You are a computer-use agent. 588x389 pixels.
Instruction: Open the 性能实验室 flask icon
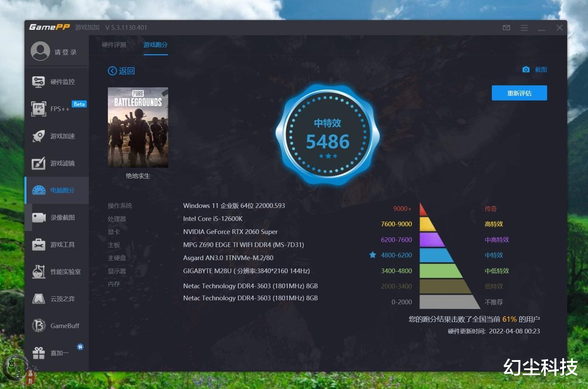39,271
